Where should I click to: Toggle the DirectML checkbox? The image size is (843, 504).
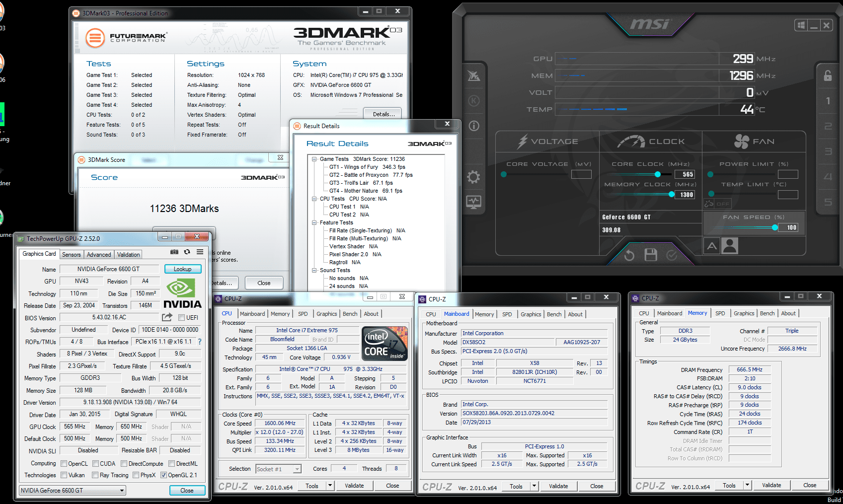coord(171,464)
